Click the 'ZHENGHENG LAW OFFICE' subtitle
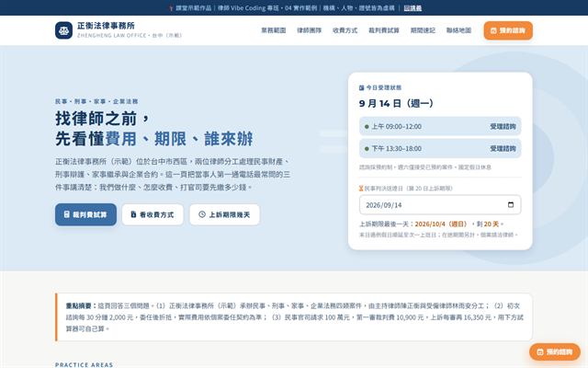Viewport: 588px width, 368px height. [x=112, y=35]
